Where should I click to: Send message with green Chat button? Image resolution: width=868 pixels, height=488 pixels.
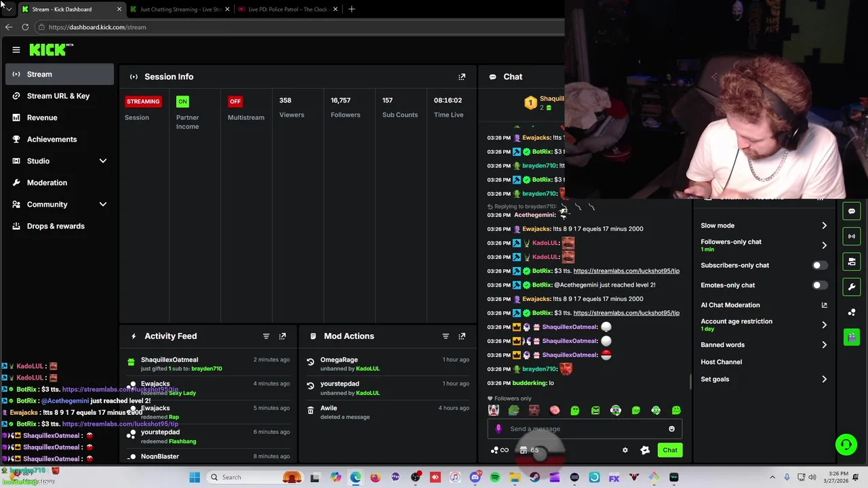coord(670,450)
